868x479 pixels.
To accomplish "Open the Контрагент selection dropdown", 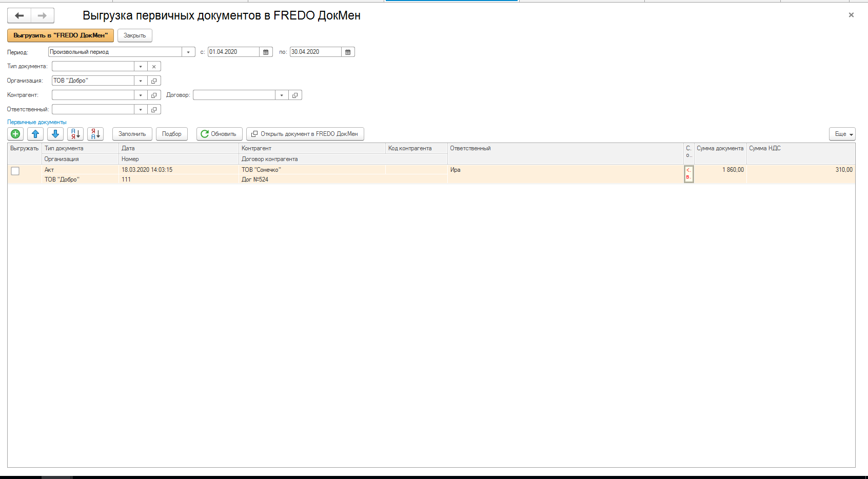I will click(x=140, y=94).
